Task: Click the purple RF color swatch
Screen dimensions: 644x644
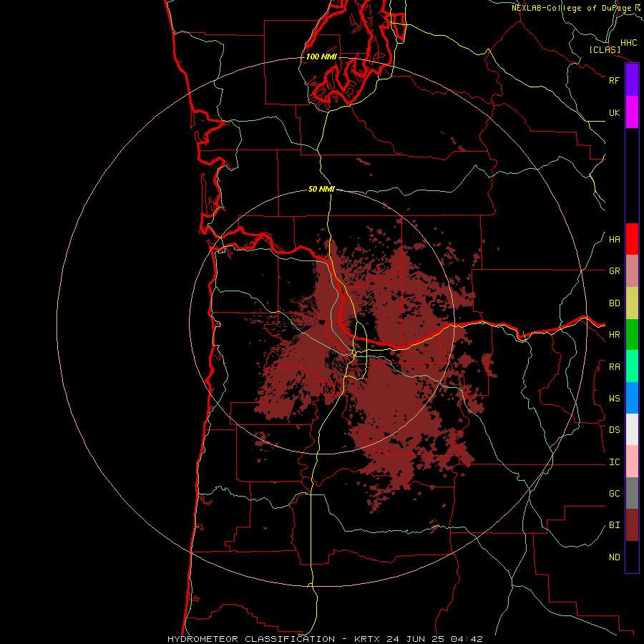Action: 632,80
